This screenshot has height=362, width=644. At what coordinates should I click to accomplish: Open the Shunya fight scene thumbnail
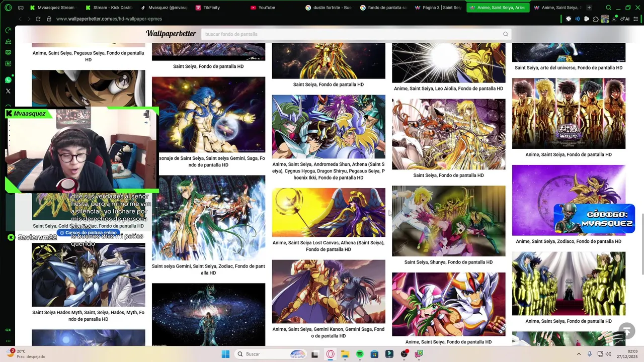pyautogui.click(x=448, y=221)
